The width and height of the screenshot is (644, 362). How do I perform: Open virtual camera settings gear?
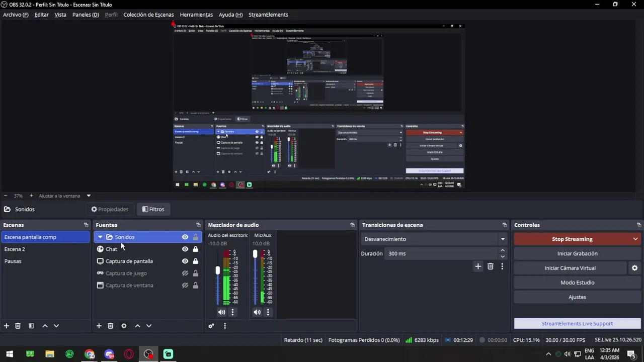click(x=634, y=268)
